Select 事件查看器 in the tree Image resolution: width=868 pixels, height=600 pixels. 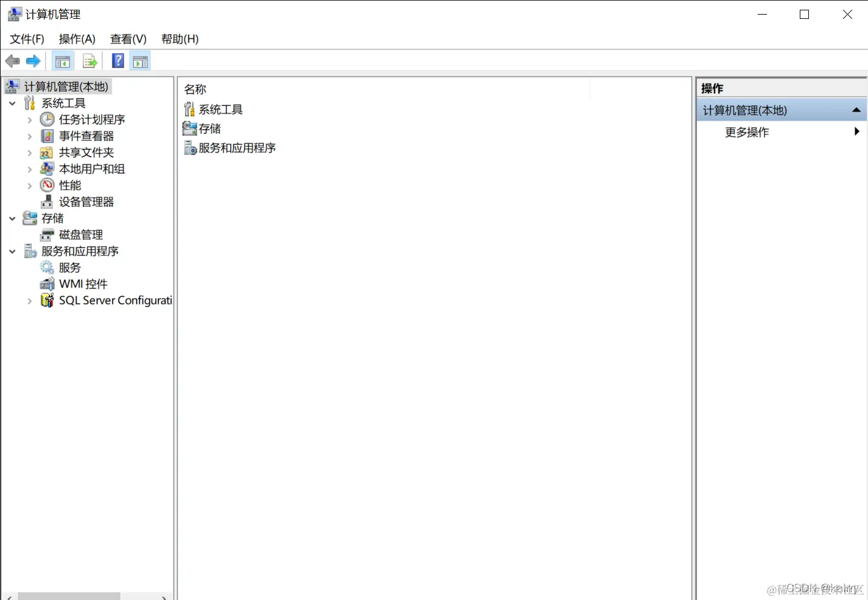[x=86, y=136]
